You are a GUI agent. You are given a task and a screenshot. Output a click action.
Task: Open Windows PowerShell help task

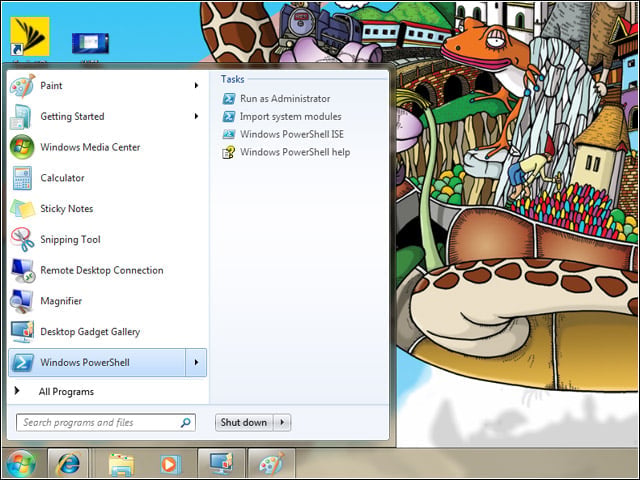pyautogui.click(x=295, y=152)
